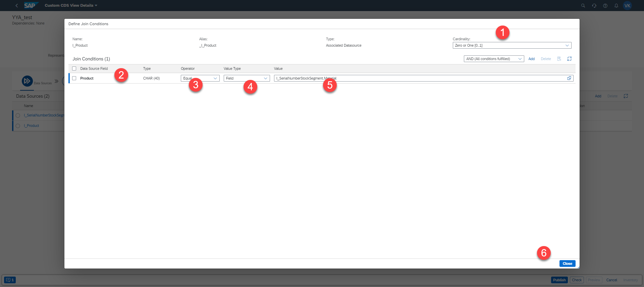This screenshot has width=644, height=287.
Task: Click the Publish button
Action: (559, 280)
